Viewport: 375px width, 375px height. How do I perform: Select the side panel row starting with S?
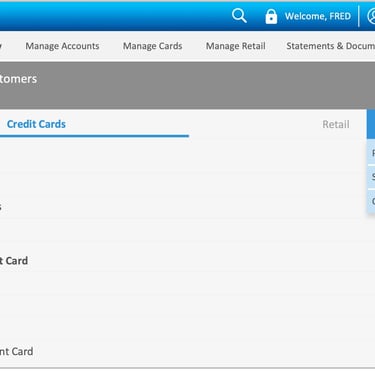371,177
